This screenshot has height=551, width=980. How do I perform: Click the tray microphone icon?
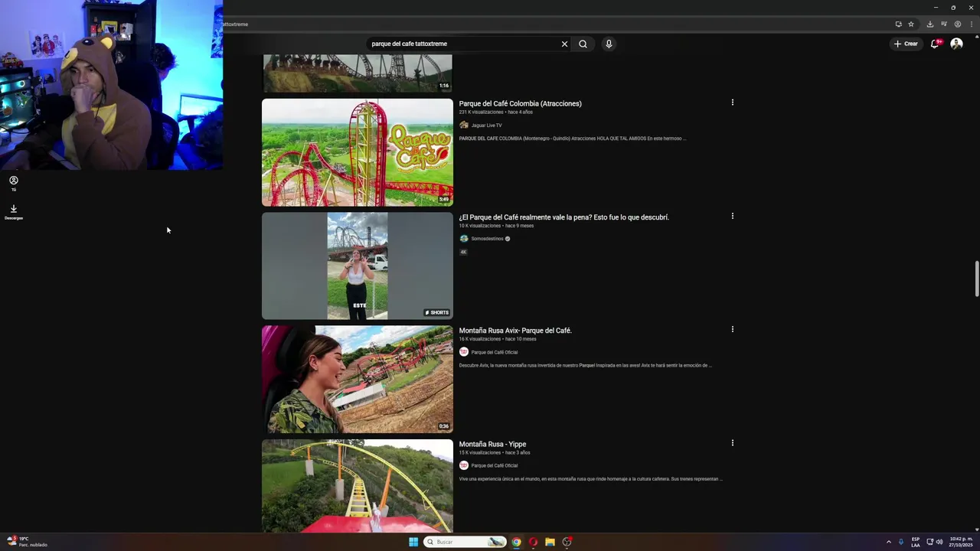[901, 542]
